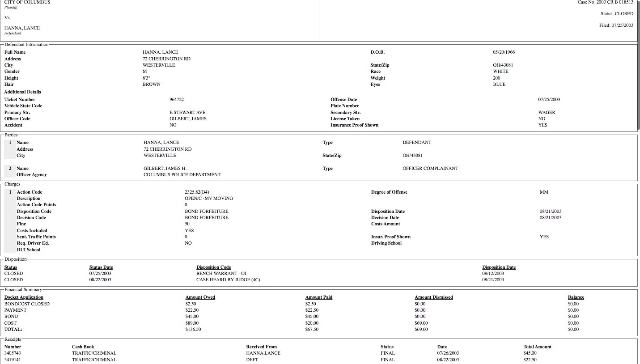Viewport: 640px width, 364px height.
Task: Click Docket Application column header
Action: [x=24, y=297]
